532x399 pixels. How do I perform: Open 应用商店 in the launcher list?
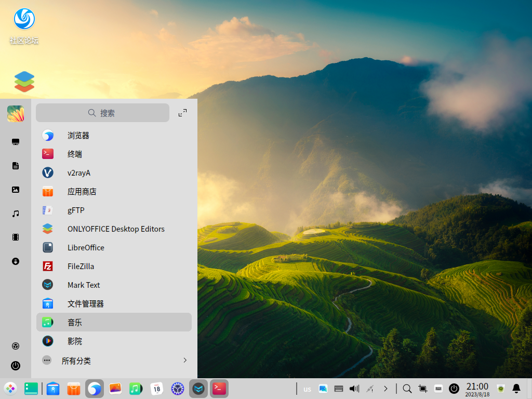coord(114,191)
